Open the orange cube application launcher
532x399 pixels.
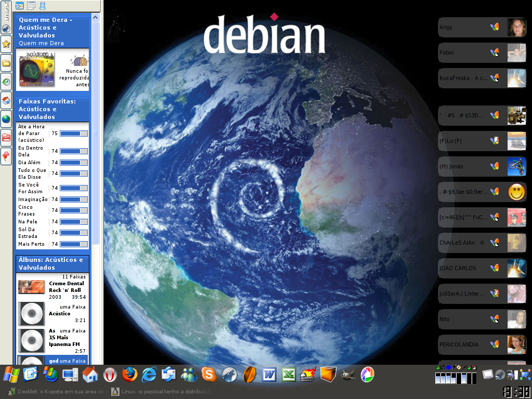pos(328,375)
